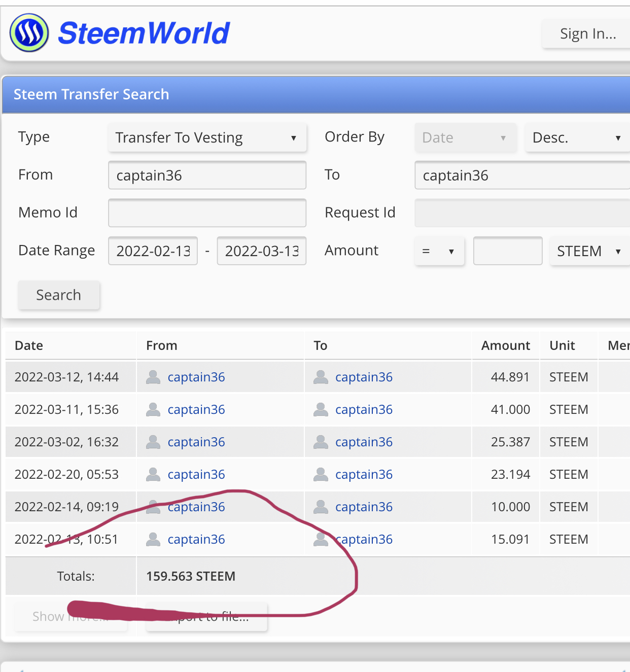630x672 pixels.
Task: Click the From account input field
Action: pyautogui.click(x=207, y=175)
